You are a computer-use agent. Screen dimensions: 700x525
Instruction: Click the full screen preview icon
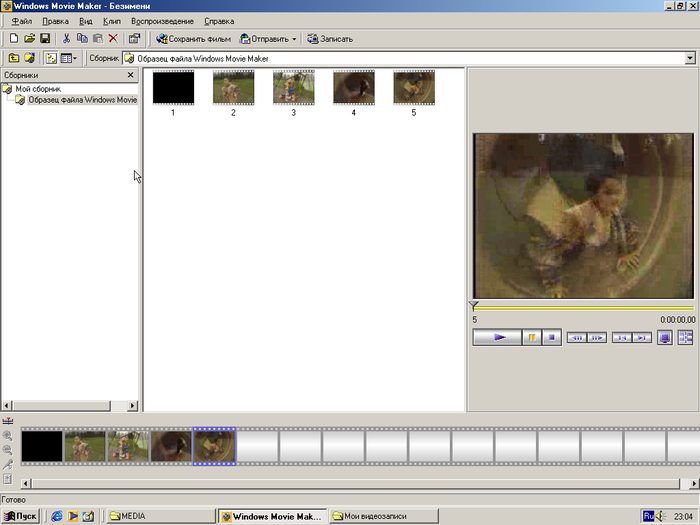(x=665, y=338)
